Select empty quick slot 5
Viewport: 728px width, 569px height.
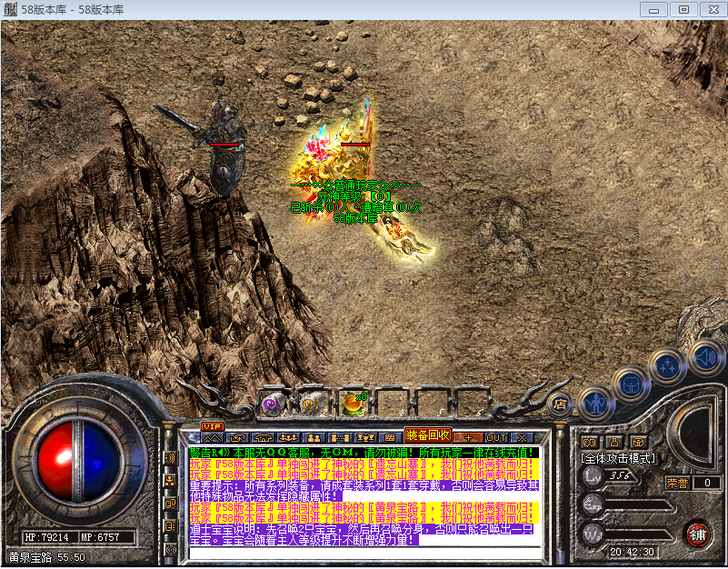432,403
